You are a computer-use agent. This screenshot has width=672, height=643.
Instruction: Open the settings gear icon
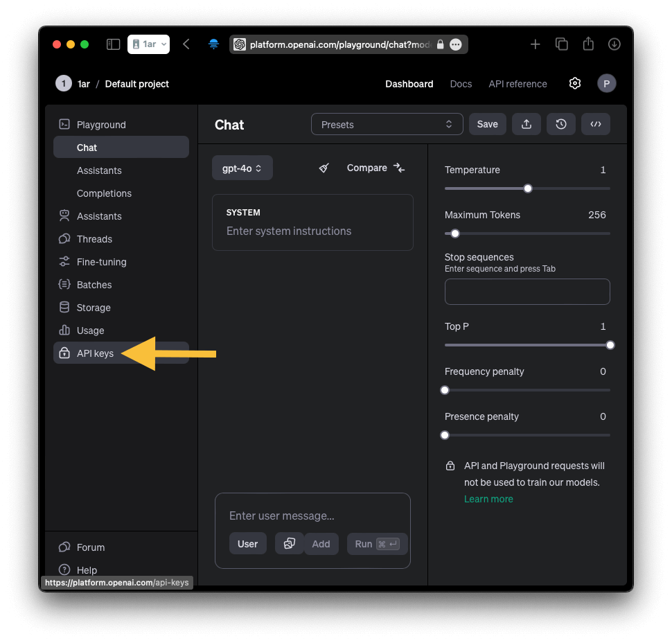(x=575, y=83)
